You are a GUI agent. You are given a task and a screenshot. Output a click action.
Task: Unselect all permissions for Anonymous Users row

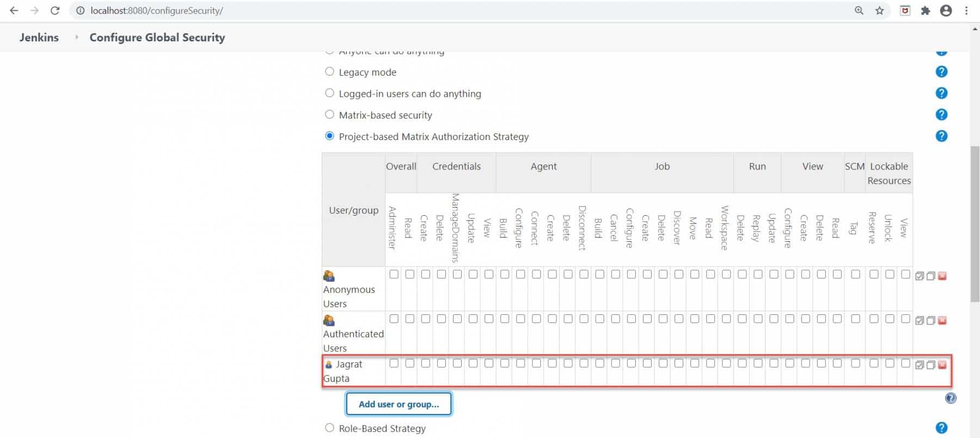[x=931, y=276]
